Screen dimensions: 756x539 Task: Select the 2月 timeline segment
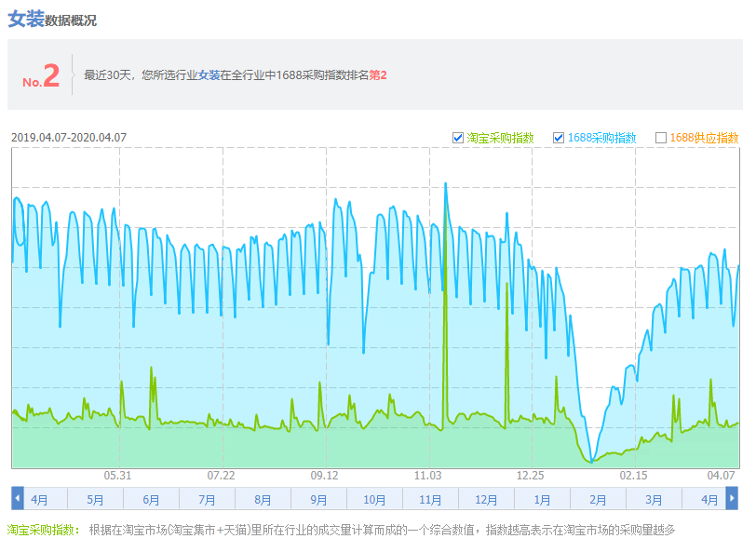(598, 500)
